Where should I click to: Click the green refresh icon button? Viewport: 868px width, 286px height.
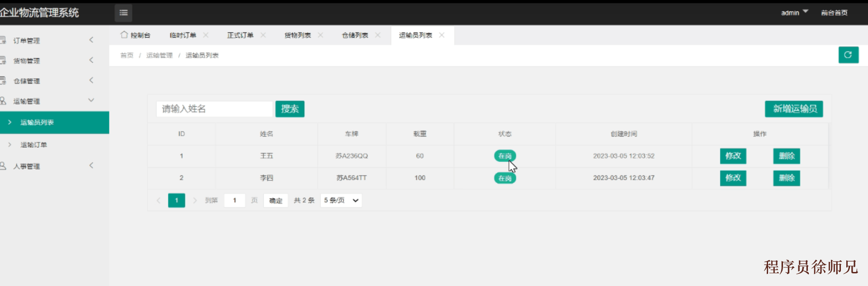point(848,55)
